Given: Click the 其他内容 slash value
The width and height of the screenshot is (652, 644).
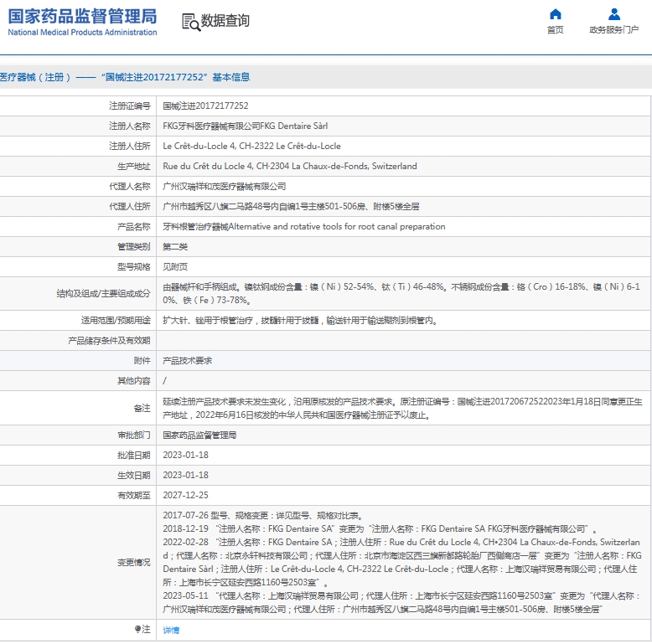Looking at the screenshot, I should (164, 380).
